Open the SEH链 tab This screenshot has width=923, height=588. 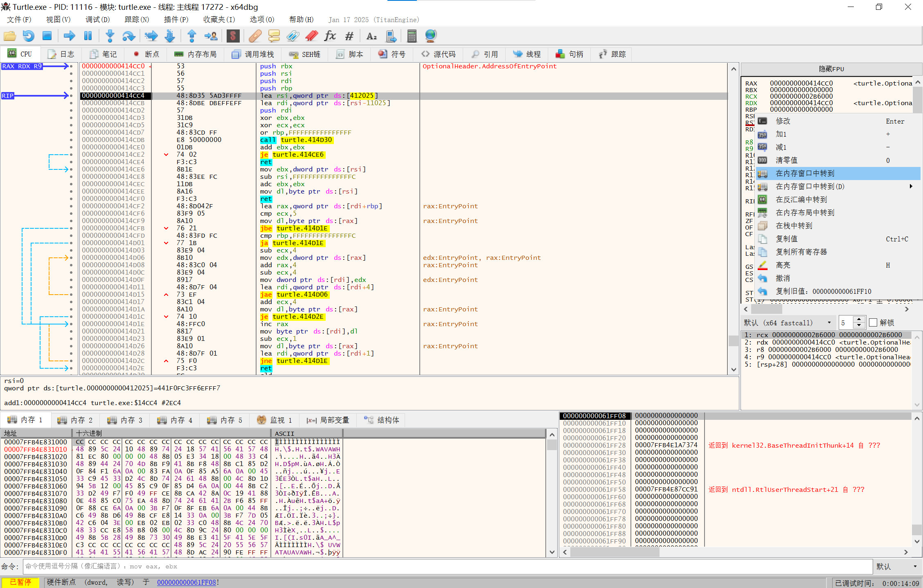[305, 54]
